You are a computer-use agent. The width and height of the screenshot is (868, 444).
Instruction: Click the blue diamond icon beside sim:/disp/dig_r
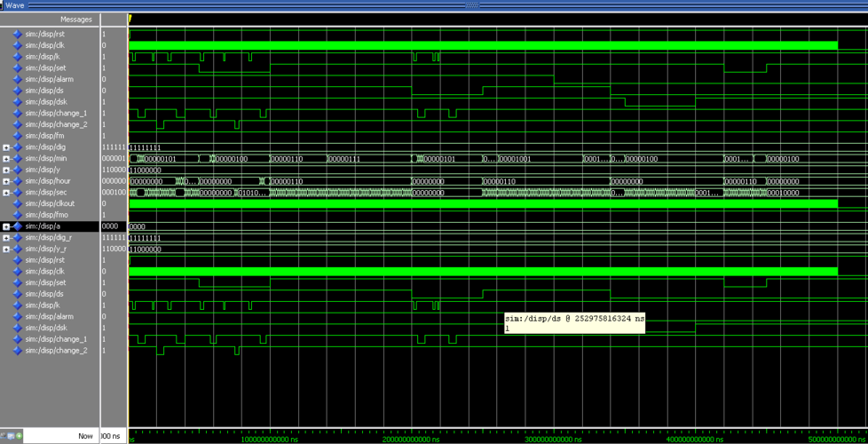tap(17, 237)
